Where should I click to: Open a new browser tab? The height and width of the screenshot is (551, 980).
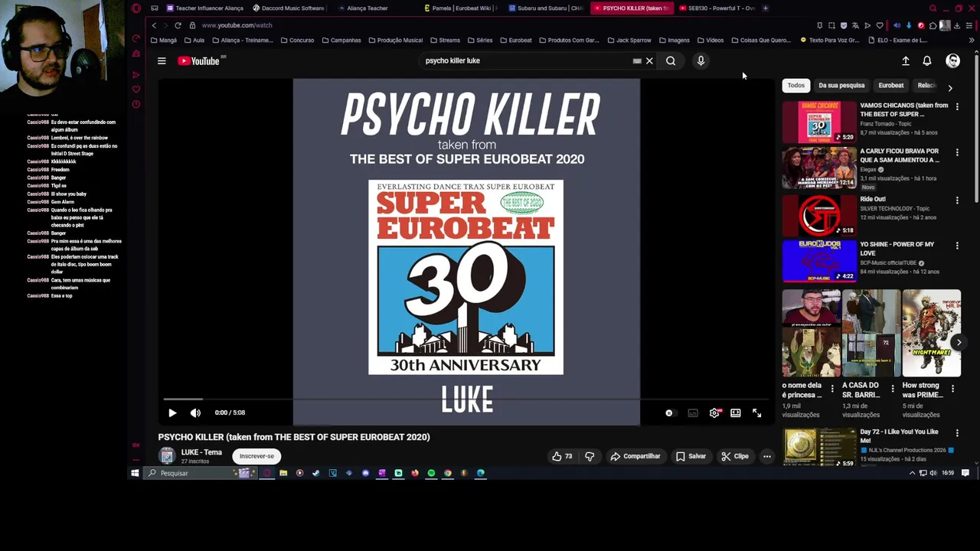click(766, 8)
